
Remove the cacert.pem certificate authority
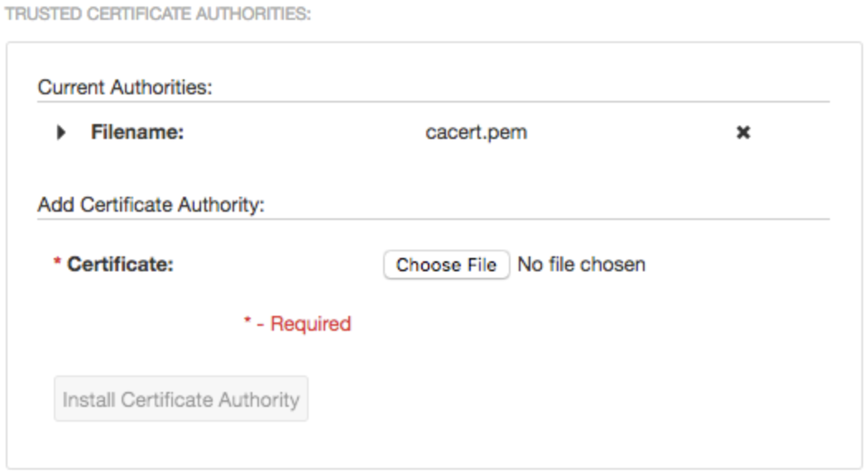point(743,132)
